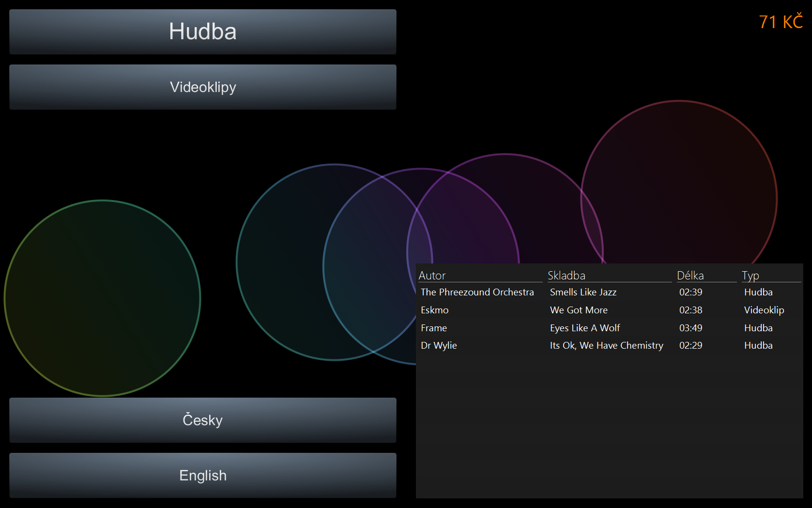
Task: Click the song Smells Like Jazz
Action: point(583,292)
